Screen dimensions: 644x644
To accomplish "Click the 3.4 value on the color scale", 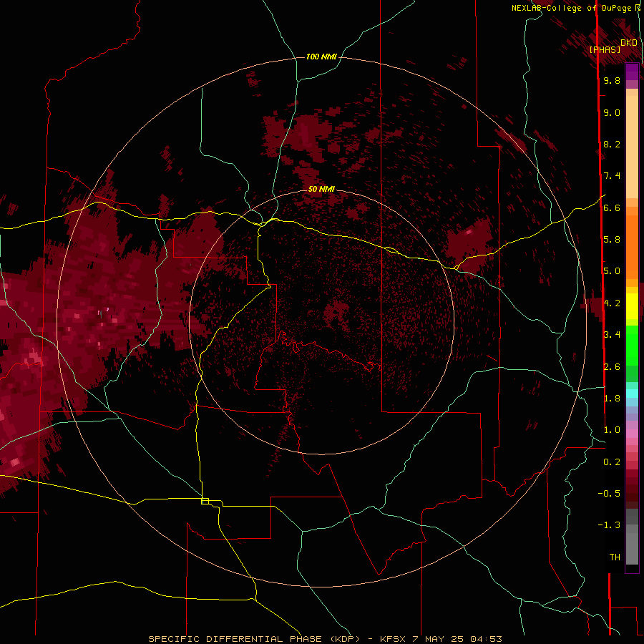I will 612,335.
